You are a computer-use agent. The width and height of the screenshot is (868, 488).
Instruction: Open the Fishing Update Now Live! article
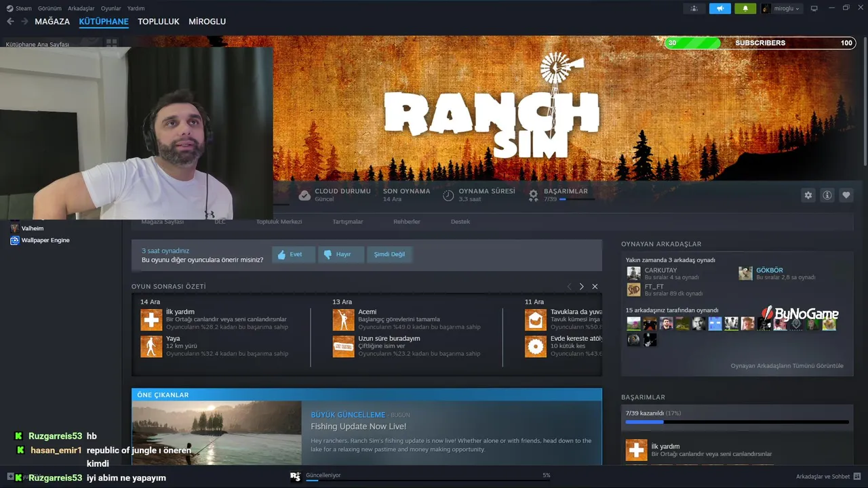coord(358,426)
